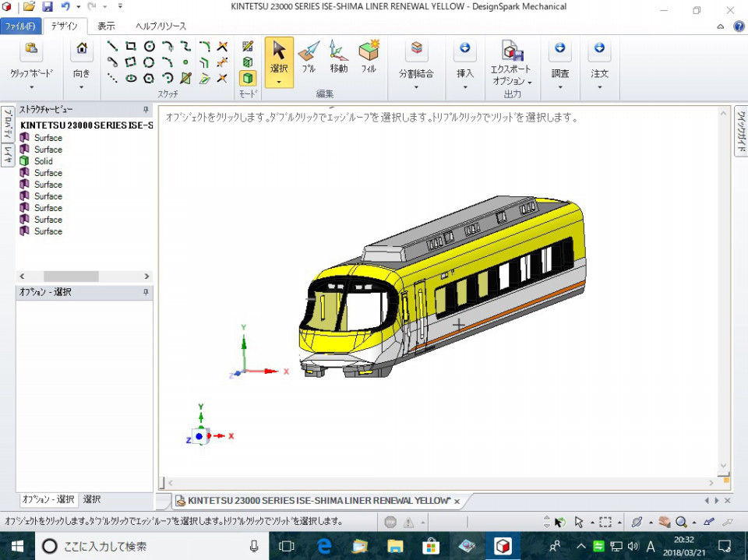Activate the Move (移動) tool
The image size is (748, 560).
(x=338, y=56)
